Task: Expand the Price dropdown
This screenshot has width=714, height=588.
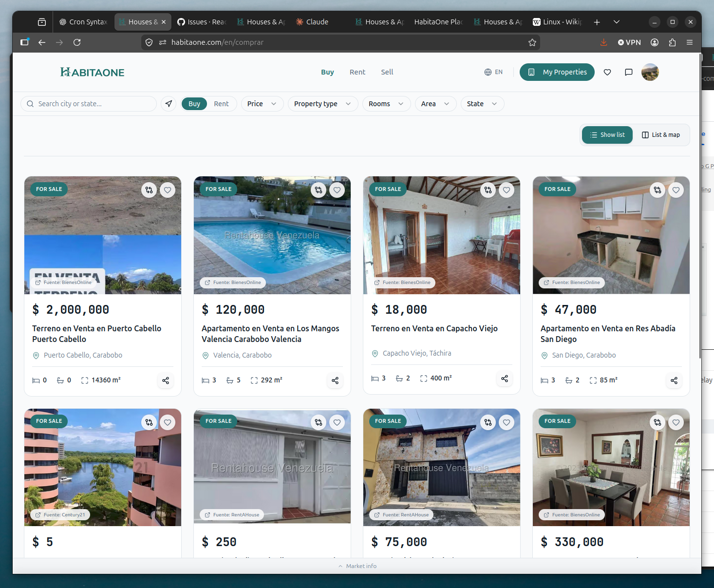Action: 262,104
